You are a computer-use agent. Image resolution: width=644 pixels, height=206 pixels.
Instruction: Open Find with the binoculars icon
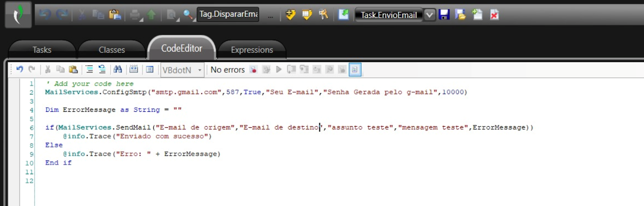pyautogui.click(x=118, y=69)
